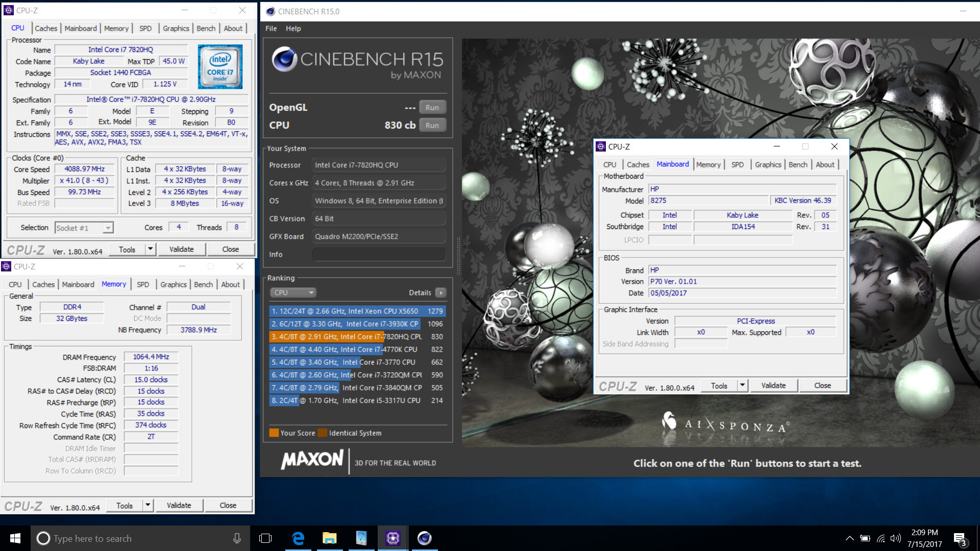Click the Cortana circle search icon
The width and height of the screenshot is (980, 551).
43,538
